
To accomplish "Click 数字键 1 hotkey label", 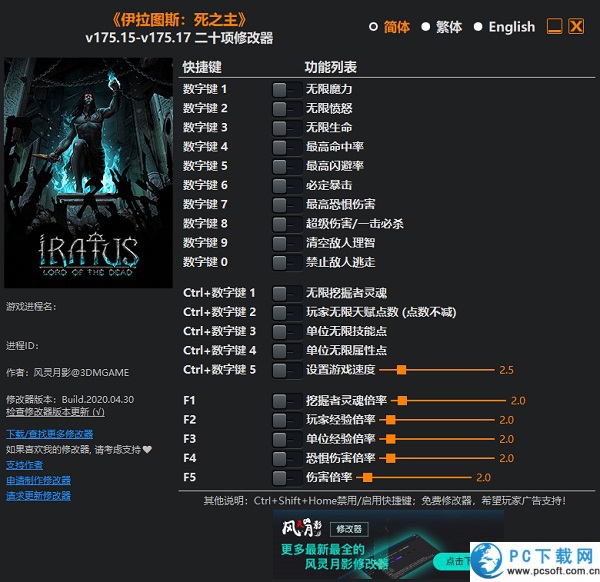I will (x=205, y=90).
